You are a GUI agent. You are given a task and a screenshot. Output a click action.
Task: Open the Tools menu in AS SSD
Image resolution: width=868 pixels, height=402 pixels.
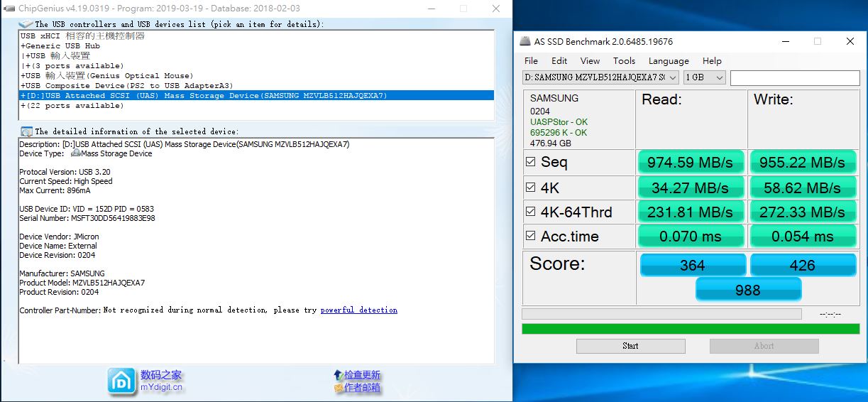click(x=624, y=60)
